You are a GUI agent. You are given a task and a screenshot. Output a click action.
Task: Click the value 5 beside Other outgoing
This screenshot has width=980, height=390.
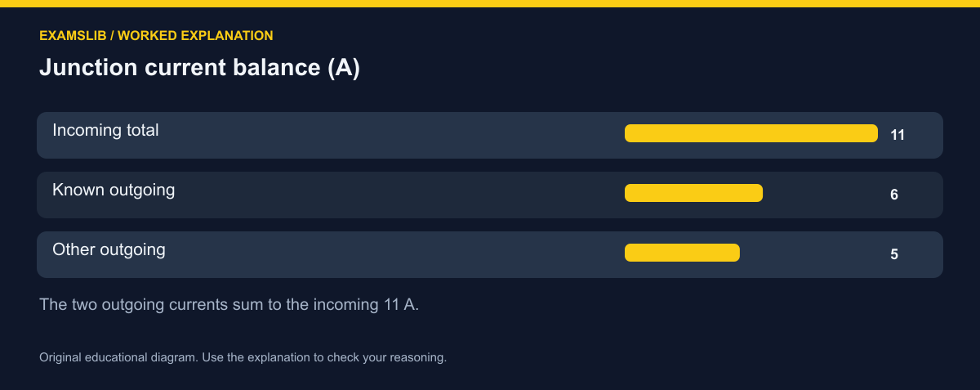pos(894,254)
